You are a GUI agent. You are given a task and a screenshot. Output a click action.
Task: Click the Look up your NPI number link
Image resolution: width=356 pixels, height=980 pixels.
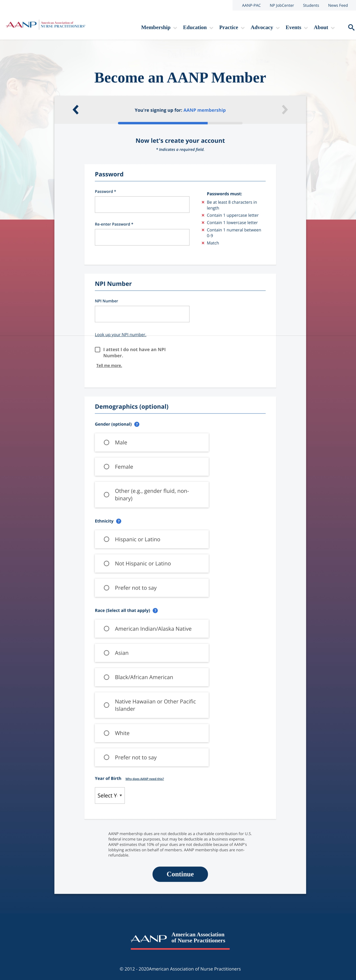click(x=120, y=335)
